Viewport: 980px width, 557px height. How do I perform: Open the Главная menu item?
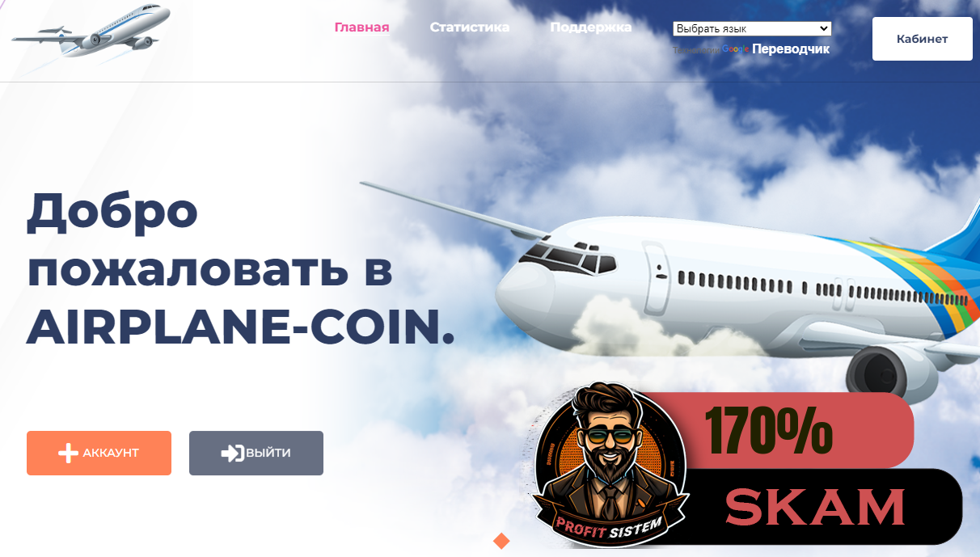[x=361, y=27]
